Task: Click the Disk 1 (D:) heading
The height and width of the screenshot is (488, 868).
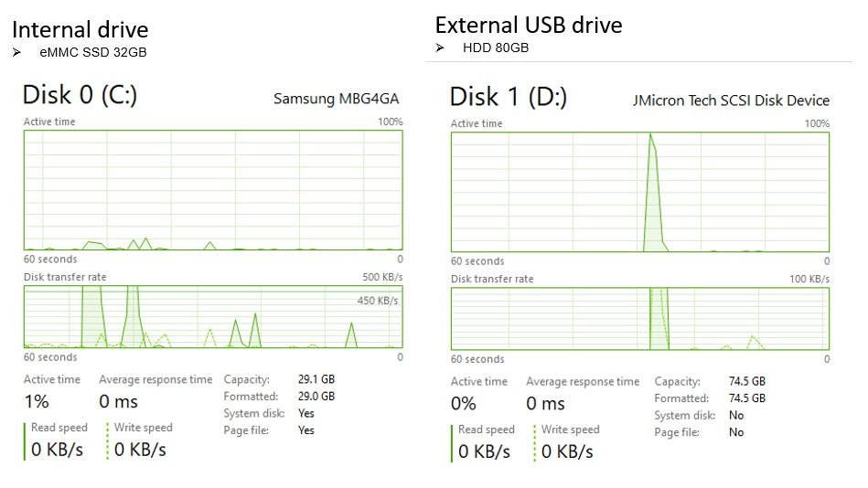Action: click(509, 97)
